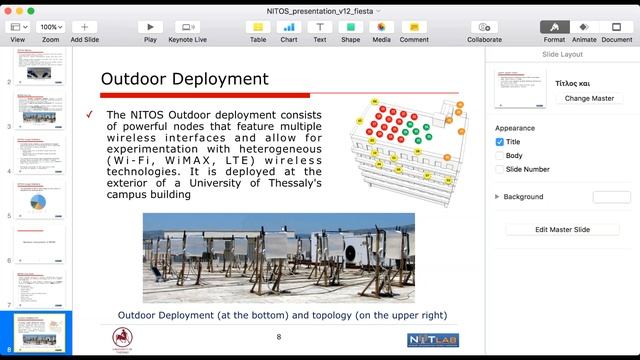Switch to the Document inspector

point(616,27)
